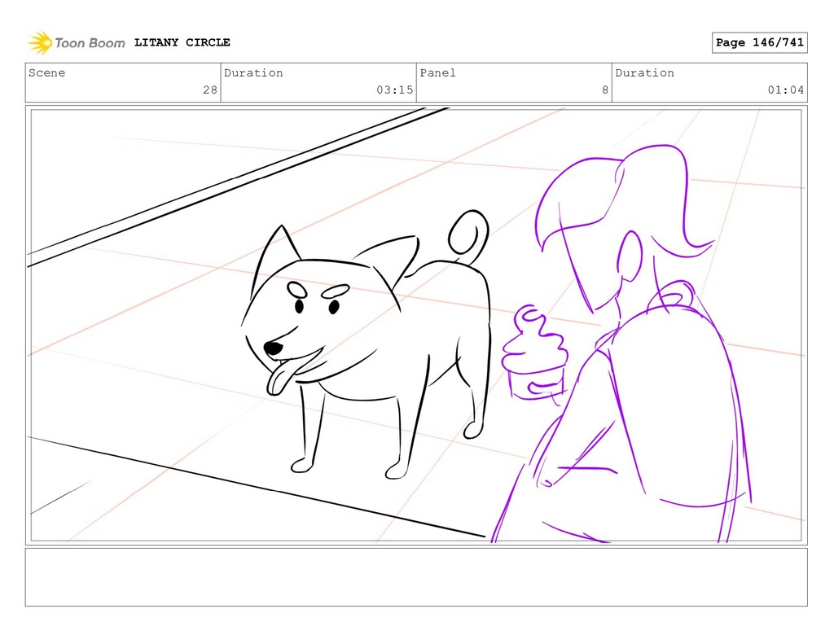Select the Panel label cell

[x=514, y=82]
